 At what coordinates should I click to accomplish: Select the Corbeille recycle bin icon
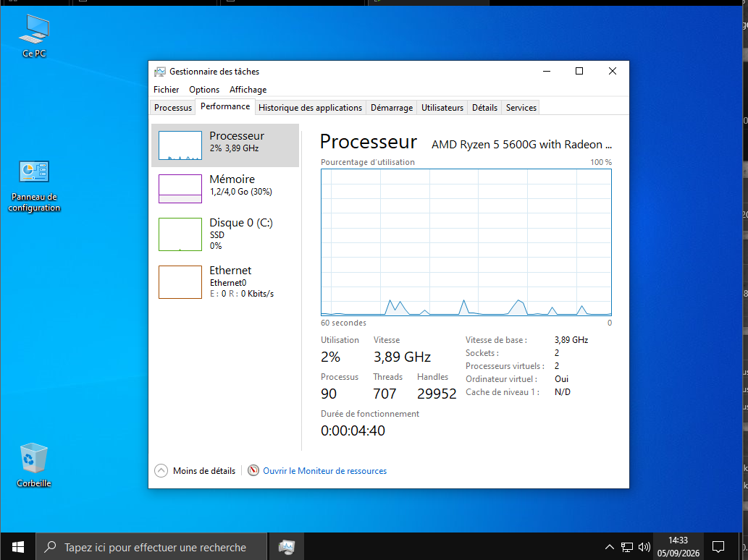coord(33,465)
